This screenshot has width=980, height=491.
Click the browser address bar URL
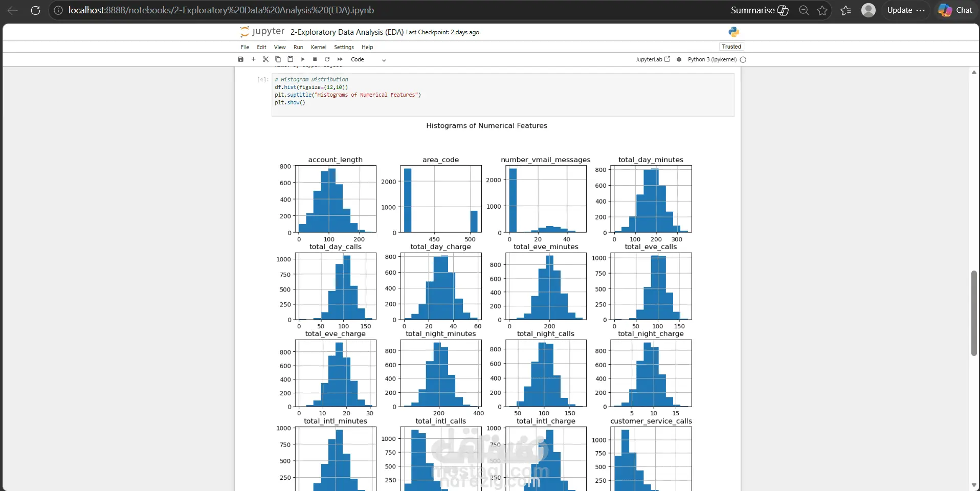tap(221, 10)
